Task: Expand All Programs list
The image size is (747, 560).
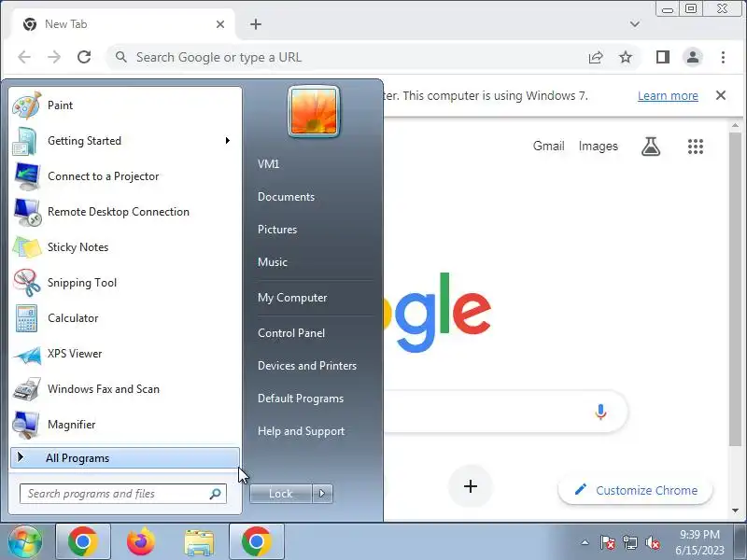Action: click(x=125, y=458)
